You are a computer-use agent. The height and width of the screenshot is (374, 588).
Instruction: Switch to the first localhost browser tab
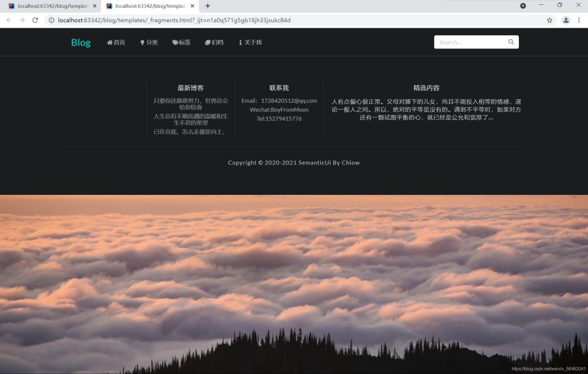click(49, 6)
